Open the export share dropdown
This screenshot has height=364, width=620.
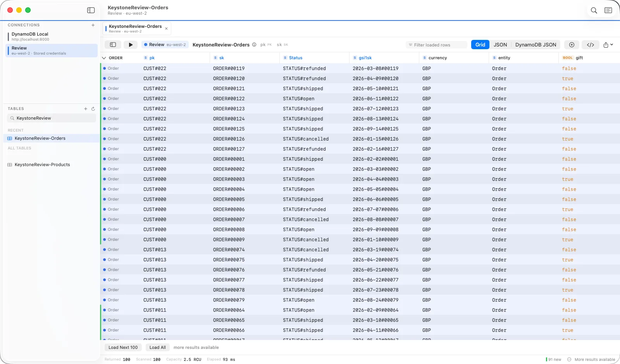(608, 45)
